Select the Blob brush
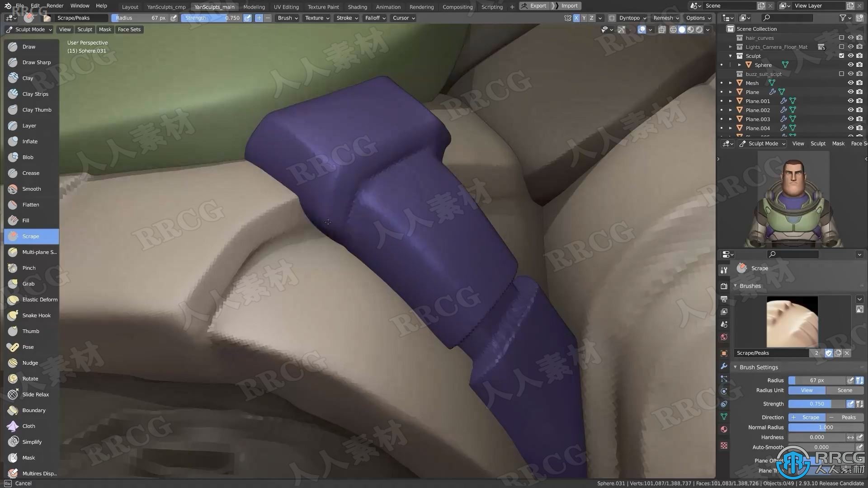 pos(31,157)
